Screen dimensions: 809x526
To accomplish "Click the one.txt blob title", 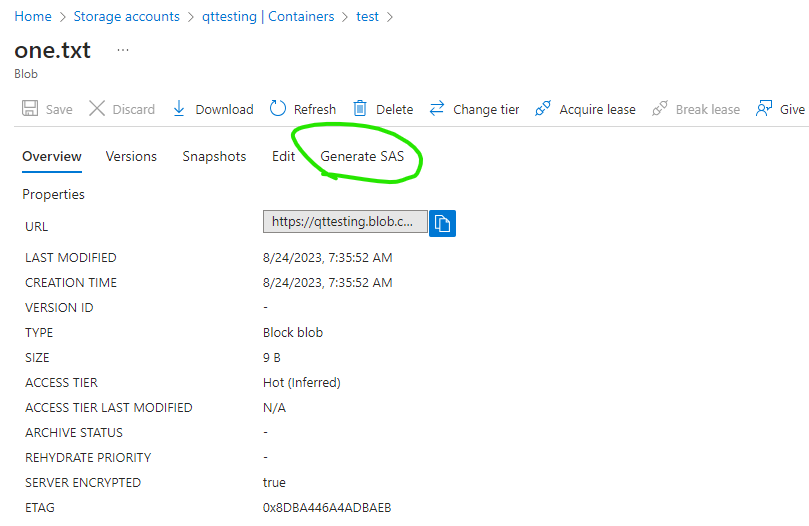I will 53,50.
